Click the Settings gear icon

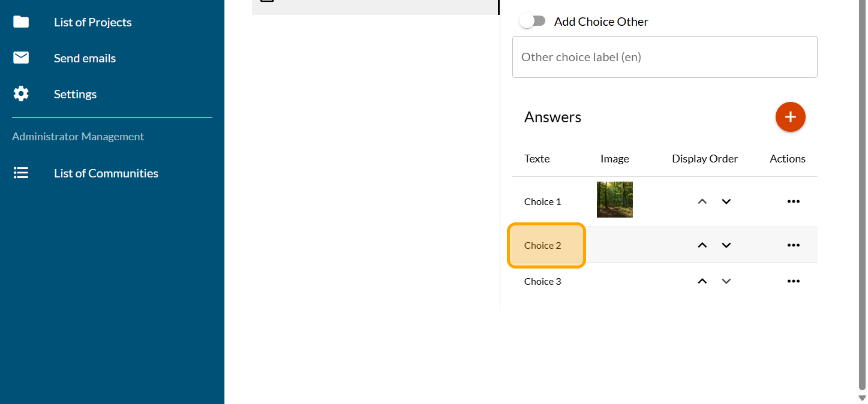21,94
